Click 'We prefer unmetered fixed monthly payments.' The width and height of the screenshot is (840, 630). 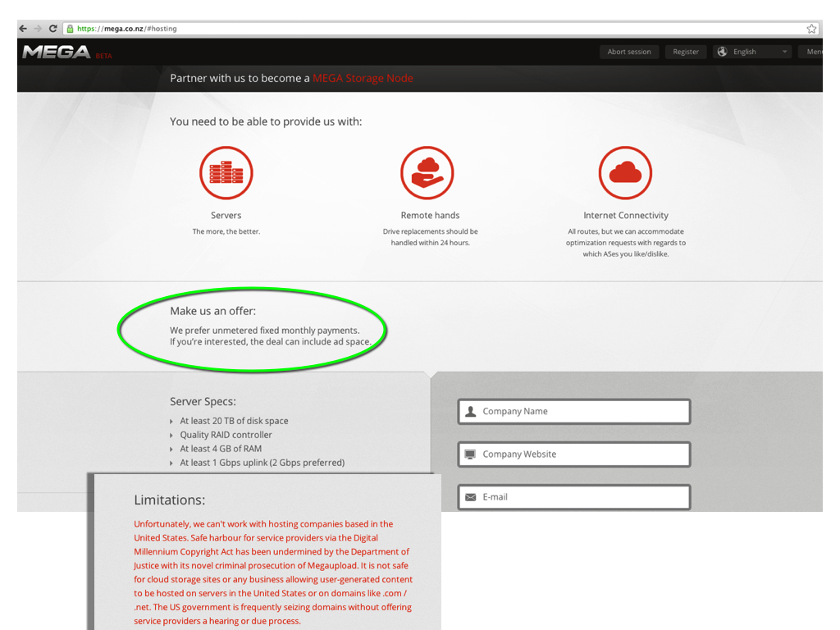pos(265,331)
